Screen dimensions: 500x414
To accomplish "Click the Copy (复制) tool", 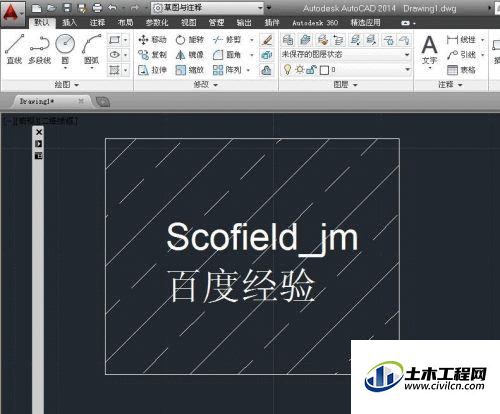I will pyautogui.click(x=152, y=55).
